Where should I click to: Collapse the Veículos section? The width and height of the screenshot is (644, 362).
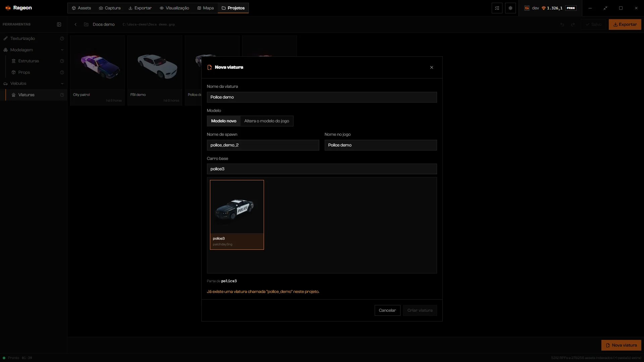point(34,83)
